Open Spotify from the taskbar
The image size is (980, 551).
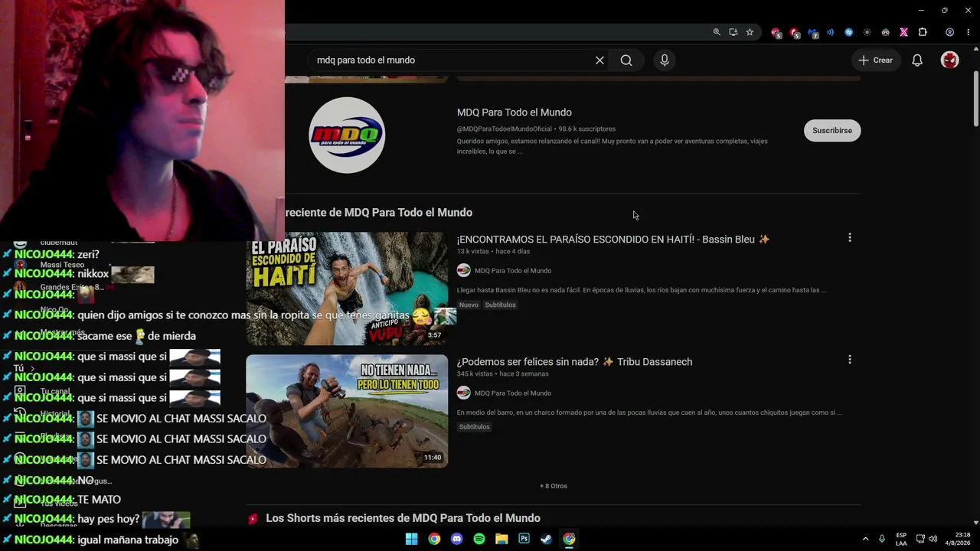(479, 539)
